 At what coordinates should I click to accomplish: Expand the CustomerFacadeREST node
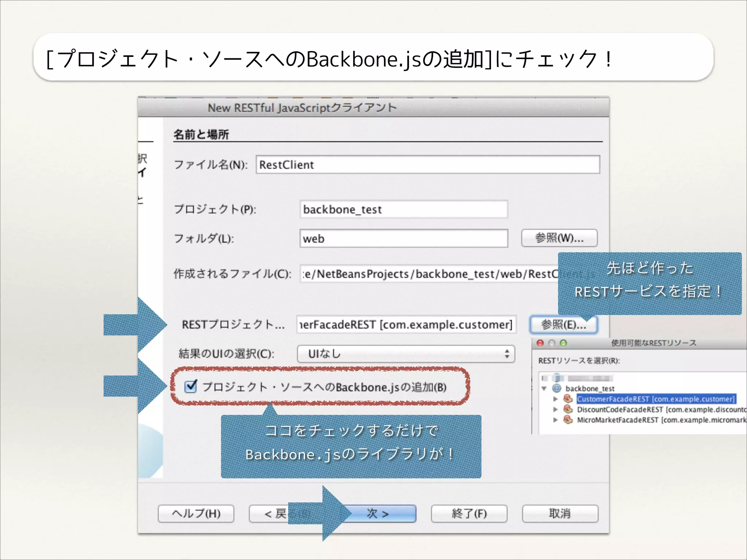556,399
